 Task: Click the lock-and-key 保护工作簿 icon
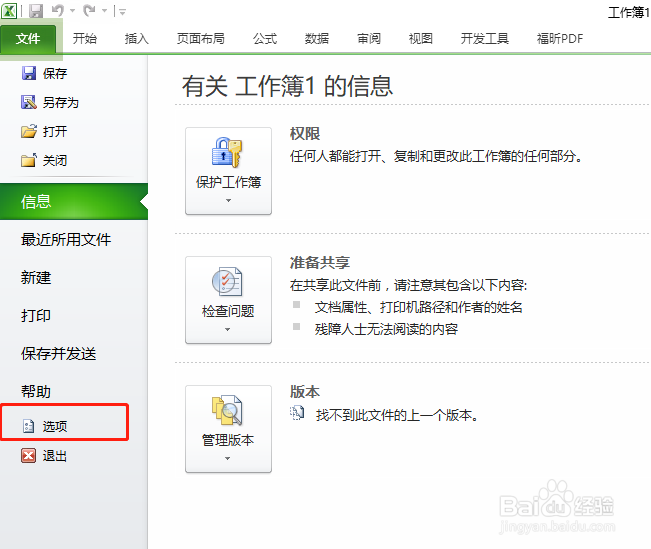click(227, 152)
